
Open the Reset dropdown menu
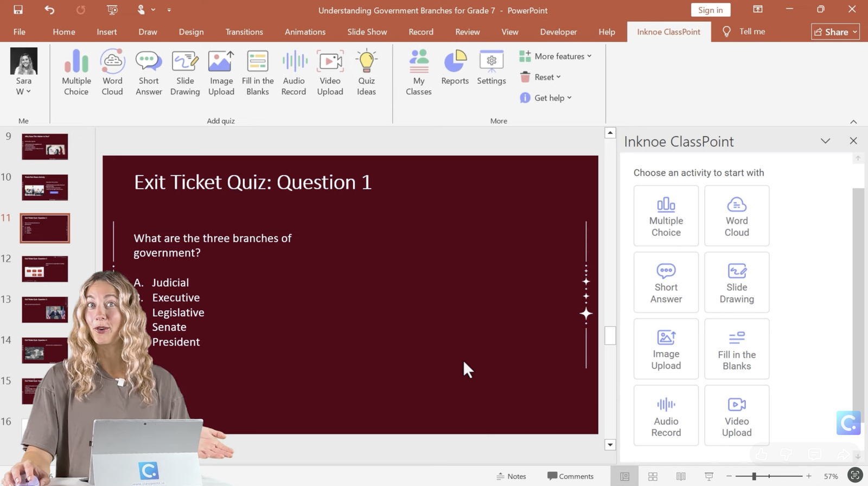[541, 77]
